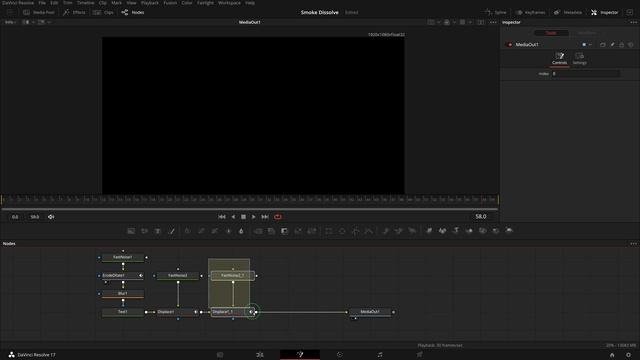Add a Color Corrector node from toolbar

point(187,231)
